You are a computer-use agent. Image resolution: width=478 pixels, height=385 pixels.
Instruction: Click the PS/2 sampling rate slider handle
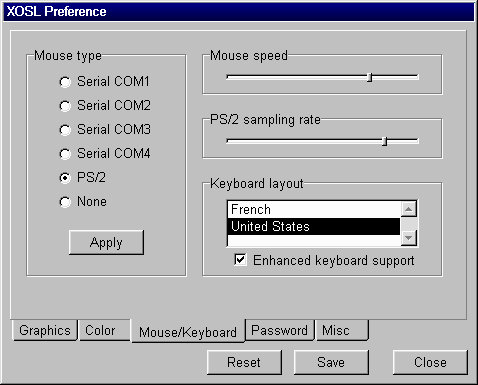(385, 141)
